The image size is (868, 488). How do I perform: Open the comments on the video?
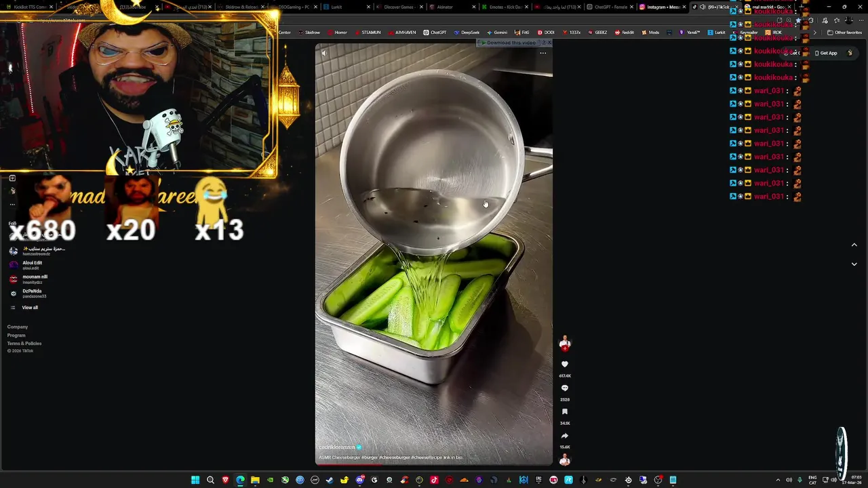coord(564,388)
